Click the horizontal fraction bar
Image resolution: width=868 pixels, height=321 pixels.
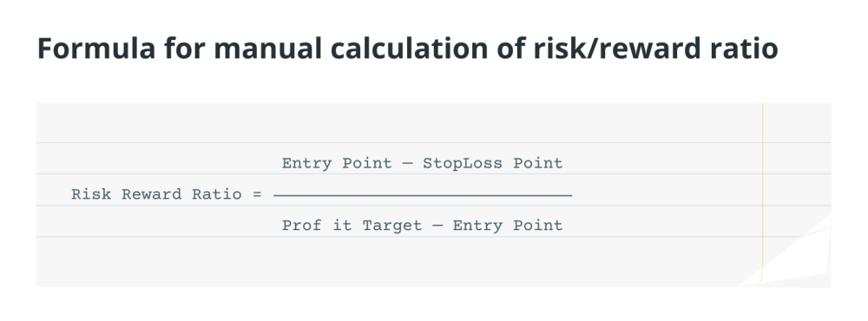[x=423, y=195]
